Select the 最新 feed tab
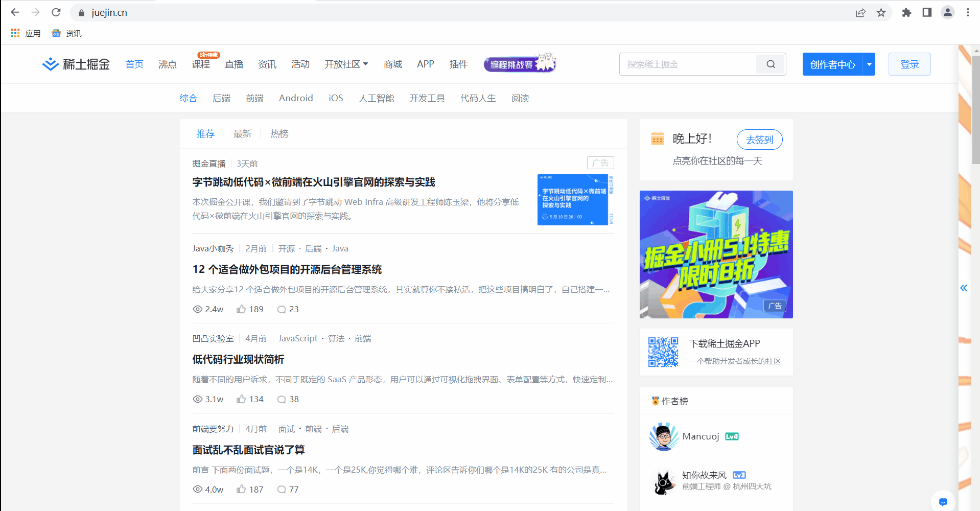This screenshot has height=511, width=980. 243,134
